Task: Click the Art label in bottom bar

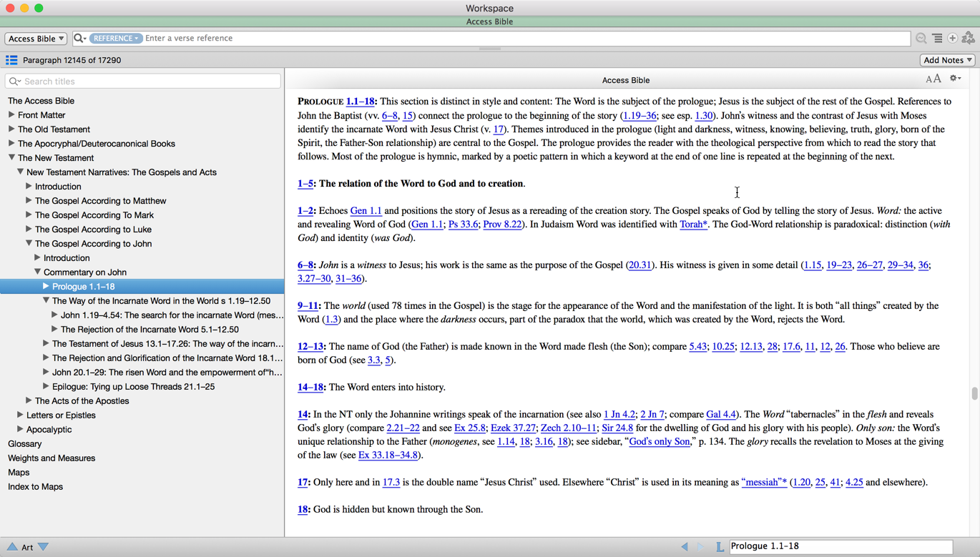Action: pos(27,548)
